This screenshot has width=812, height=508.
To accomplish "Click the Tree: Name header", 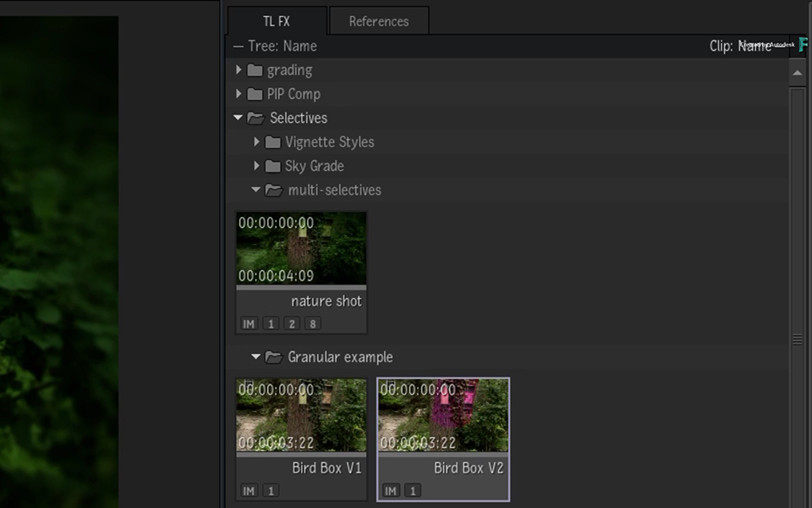I will coord(283,46).
